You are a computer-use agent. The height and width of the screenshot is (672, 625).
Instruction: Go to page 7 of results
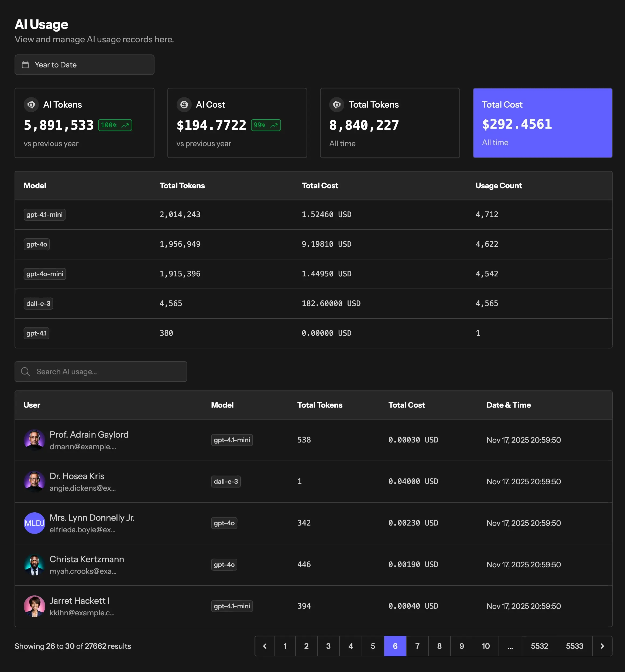coord(417,646)
